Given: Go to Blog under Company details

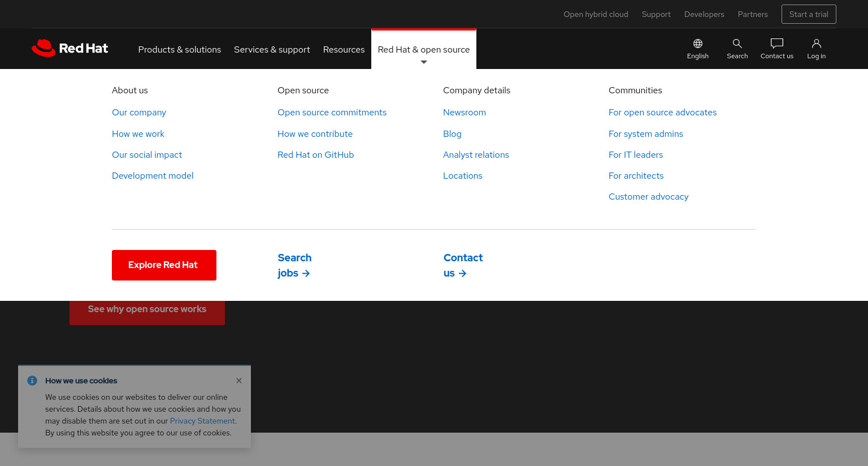Looking at the screenshot, I should (452, 134).
